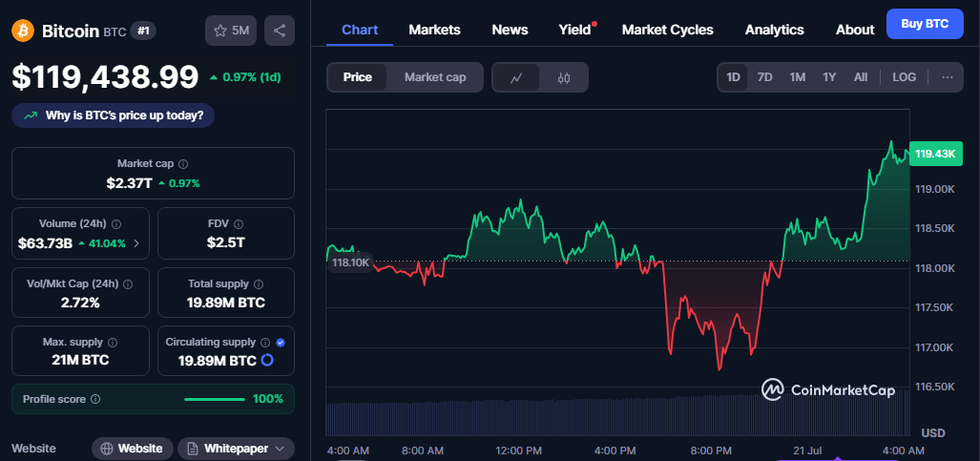Click the 100% profile score value
Image resolution: width=980 pixels, height=461 pixels.
click(x=267, y=399)
